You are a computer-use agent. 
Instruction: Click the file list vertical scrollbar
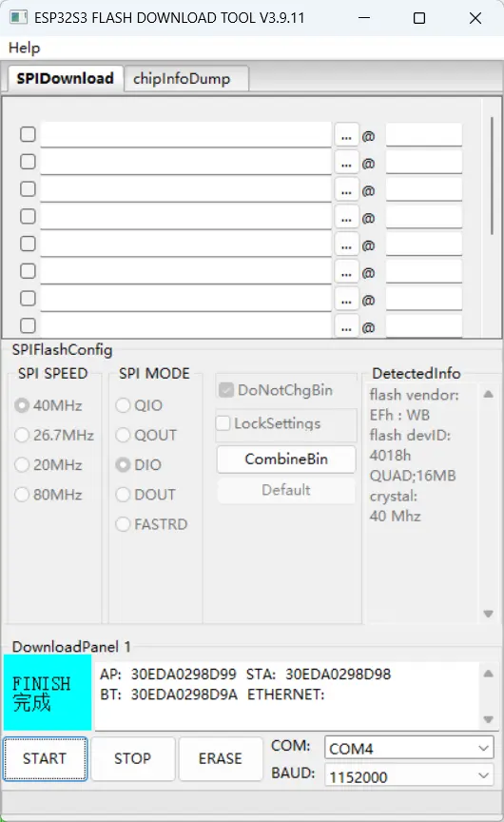click(x=492, y=176)
